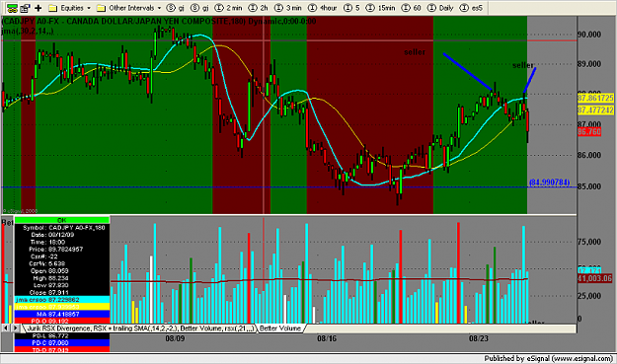
Task: Click the Time: 18:00 row
Action: [62, 242]
